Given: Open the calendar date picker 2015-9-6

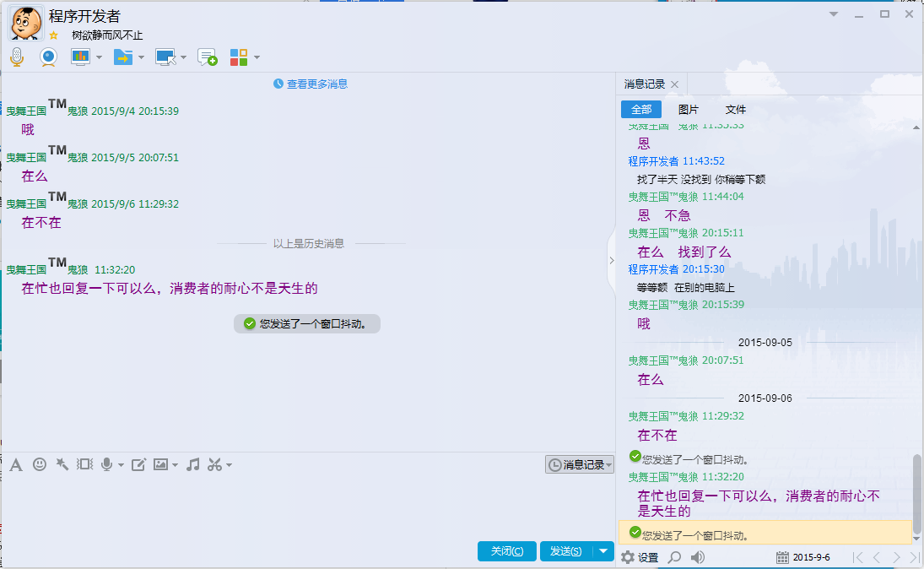Looking at the screenshot, I should 803,557.
